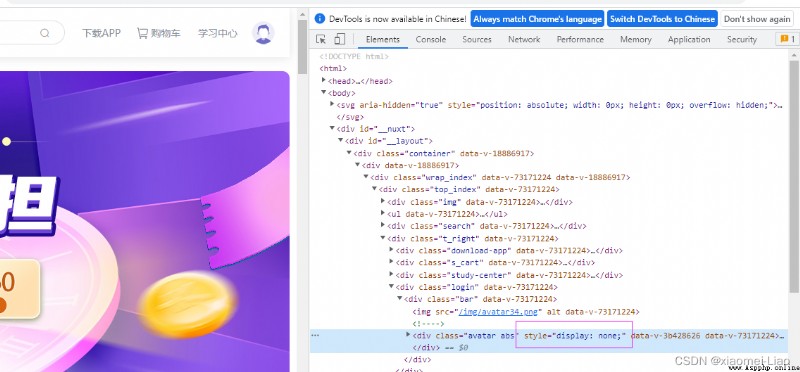The height and width of the screenshot is (372, 800).
Task: Expand the head element node
Action: (x=323, y=81)
